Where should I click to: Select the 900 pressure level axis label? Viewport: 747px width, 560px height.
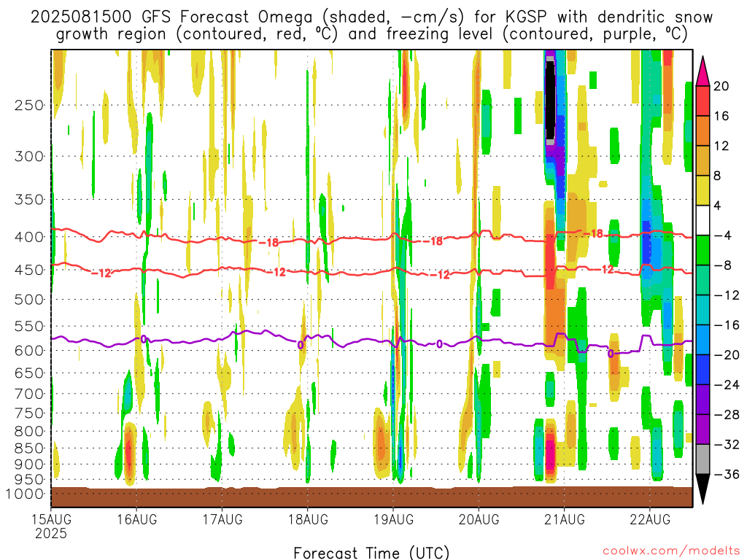29,464
